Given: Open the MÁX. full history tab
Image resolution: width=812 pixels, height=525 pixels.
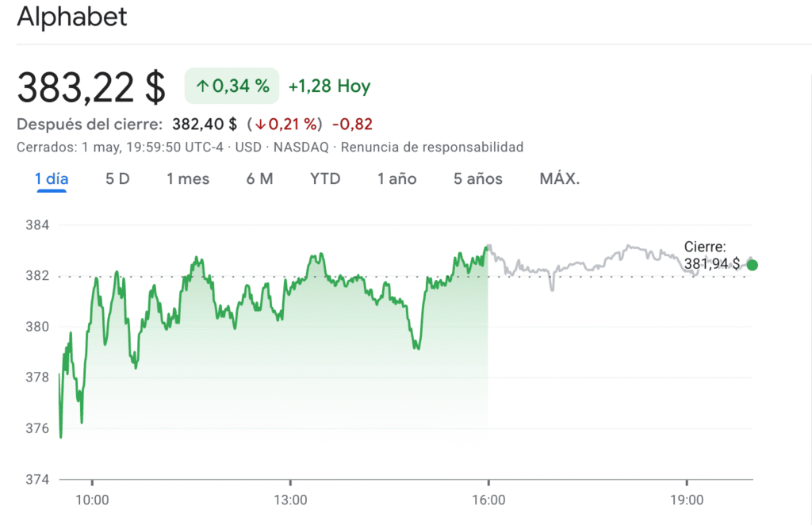Looking at the screenshot, I should point(560,178).
